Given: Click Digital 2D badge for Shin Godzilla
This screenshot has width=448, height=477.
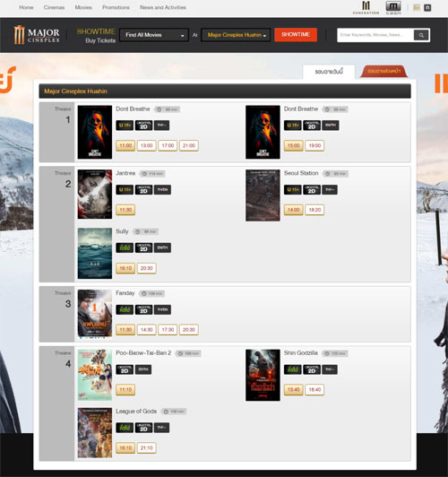Looking at the screenshot, I should [x=312, y=369].
